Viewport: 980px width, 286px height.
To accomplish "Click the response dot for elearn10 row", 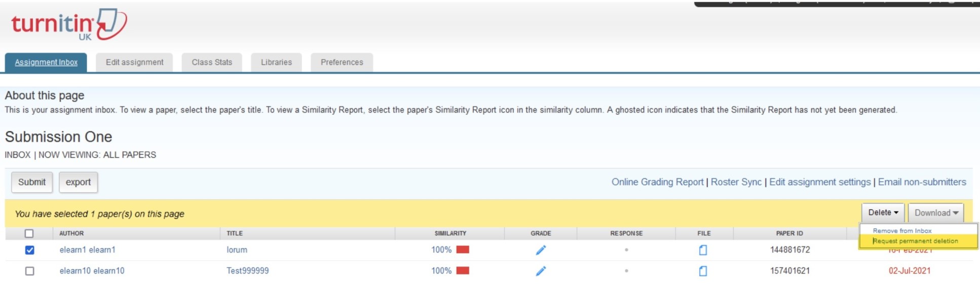I will 626,271.
